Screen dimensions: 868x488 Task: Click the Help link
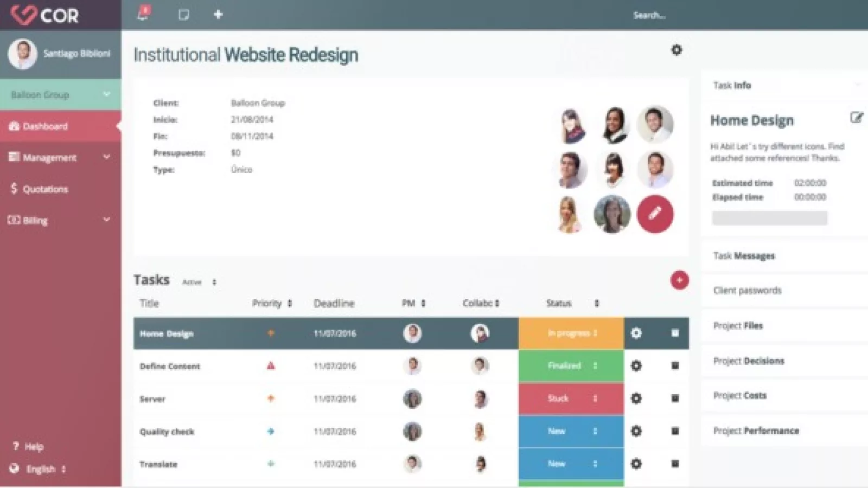pos(33,447)
